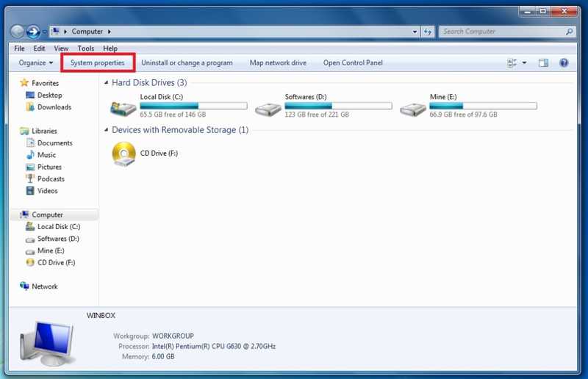Click Uninstall or change a program

(187, 63)
